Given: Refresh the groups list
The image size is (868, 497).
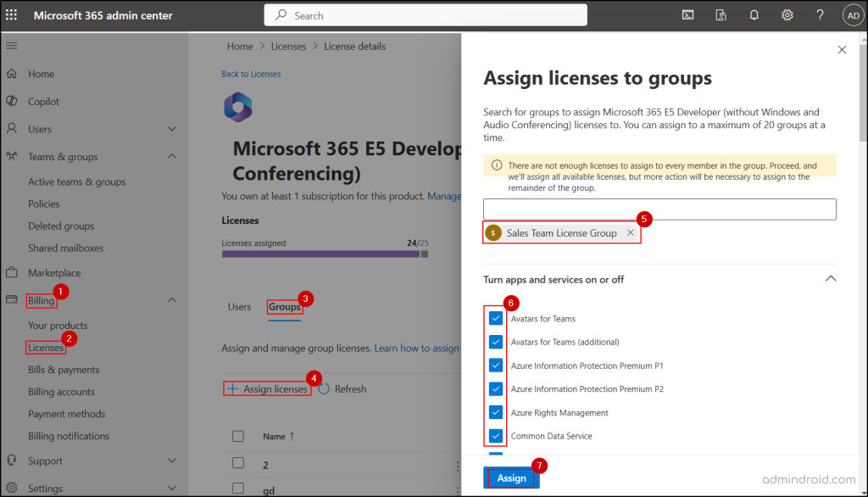Looking at the screenshot, I should click(x=342, y=388).
